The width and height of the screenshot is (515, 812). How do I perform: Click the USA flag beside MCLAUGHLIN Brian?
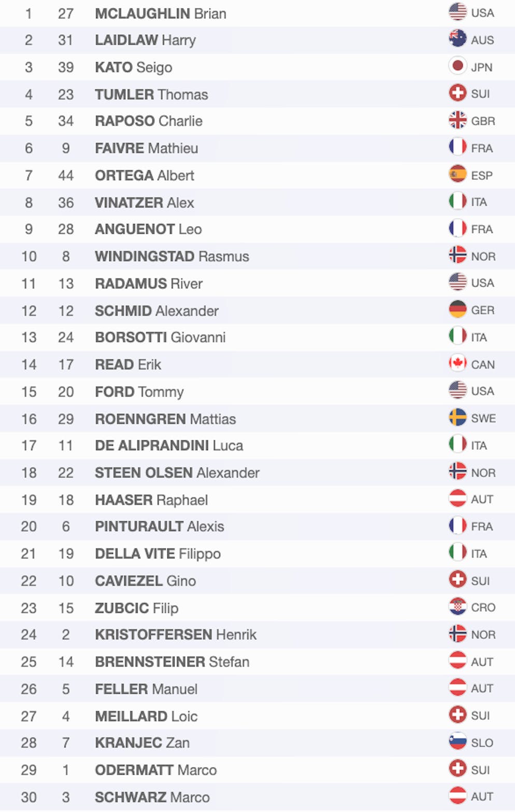(x=457, y=12)
